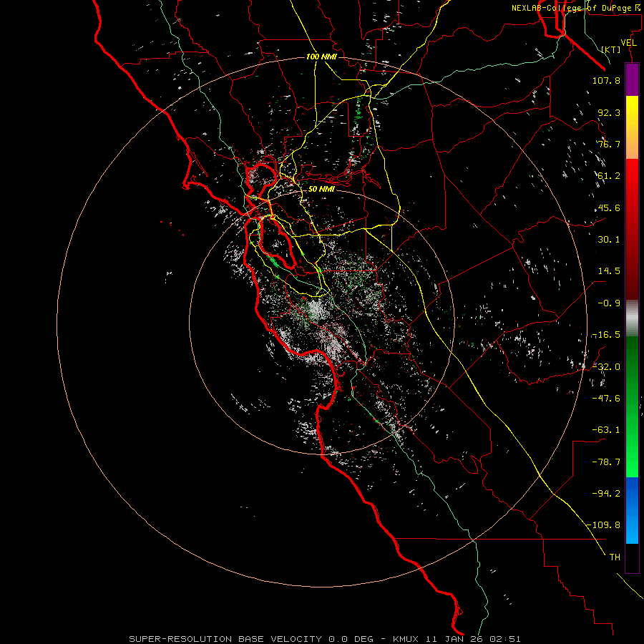Image resolution: width=644 pixels, height=644 pixels.
Task: Click the 76.7 velocity scale value
Action: 609,144
